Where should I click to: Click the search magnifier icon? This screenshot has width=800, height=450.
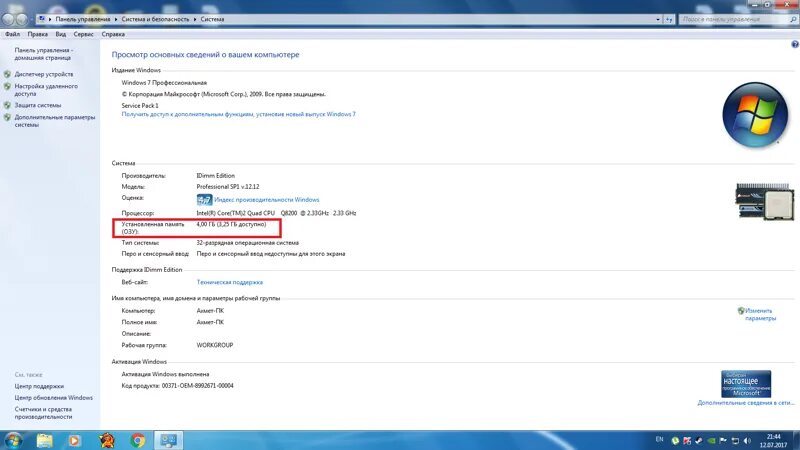pos(793,19)
